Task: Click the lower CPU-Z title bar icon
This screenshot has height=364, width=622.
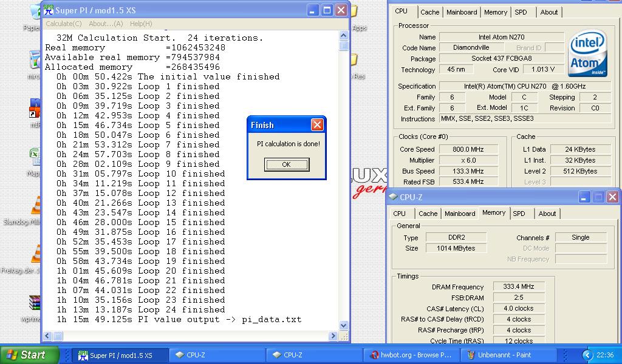Action: 393,197
